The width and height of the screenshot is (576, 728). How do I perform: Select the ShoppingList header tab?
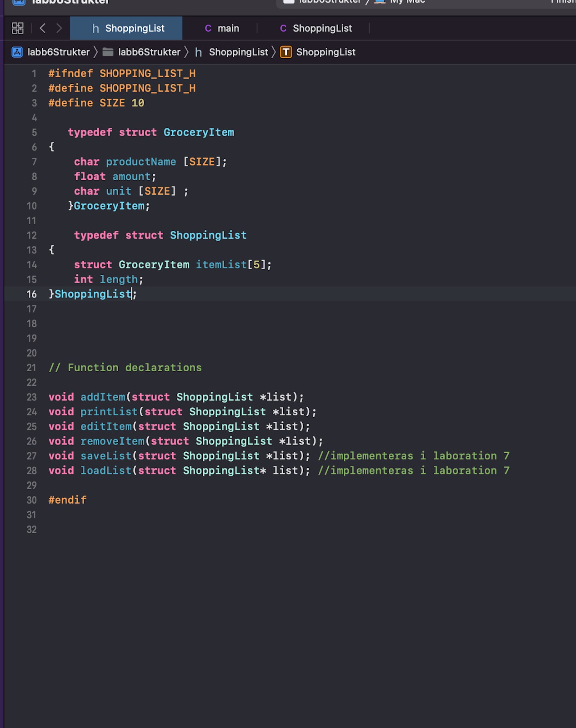coord(135,28)
